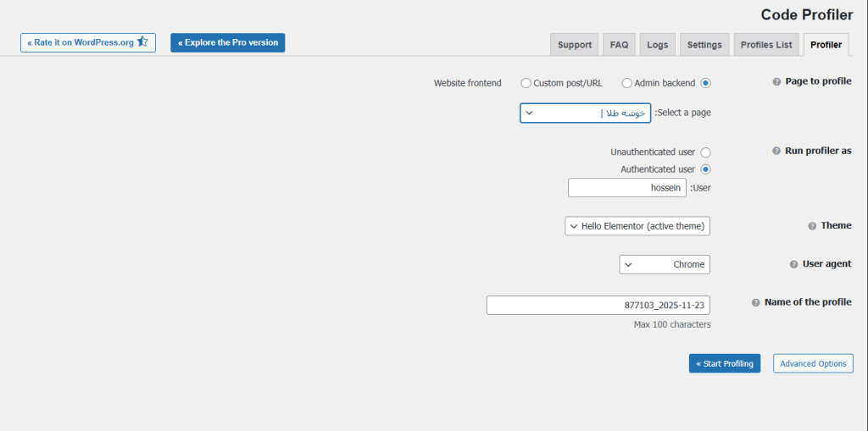Open the Chrome user agent dropdown
This screenshot has width=868, height=431.
[x=665, y=264]
